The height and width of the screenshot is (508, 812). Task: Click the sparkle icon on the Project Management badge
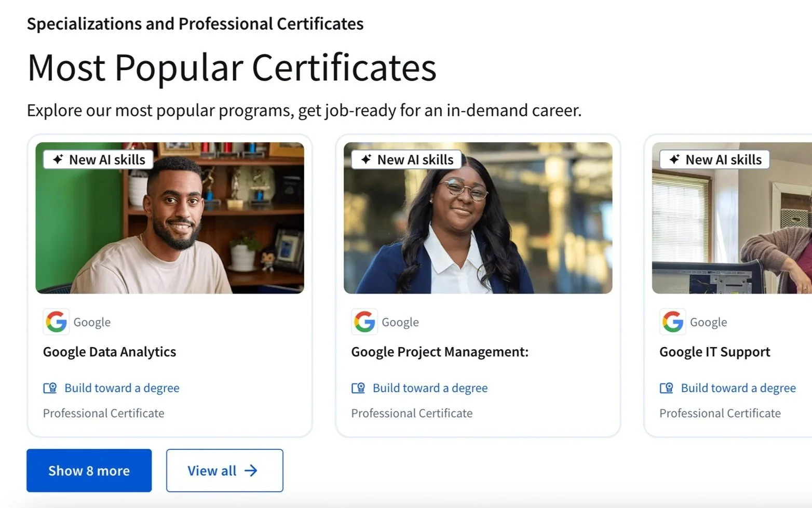[x=367, y=159]
